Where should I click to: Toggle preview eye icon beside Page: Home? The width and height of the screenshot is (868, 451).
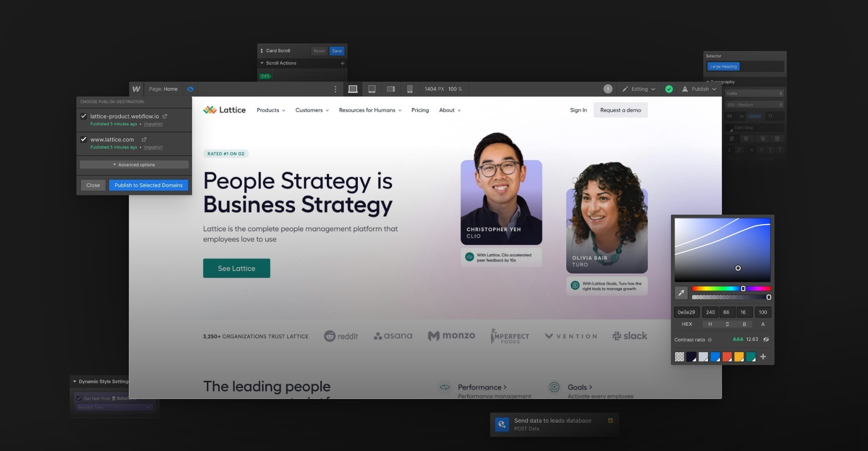[190, 89]
